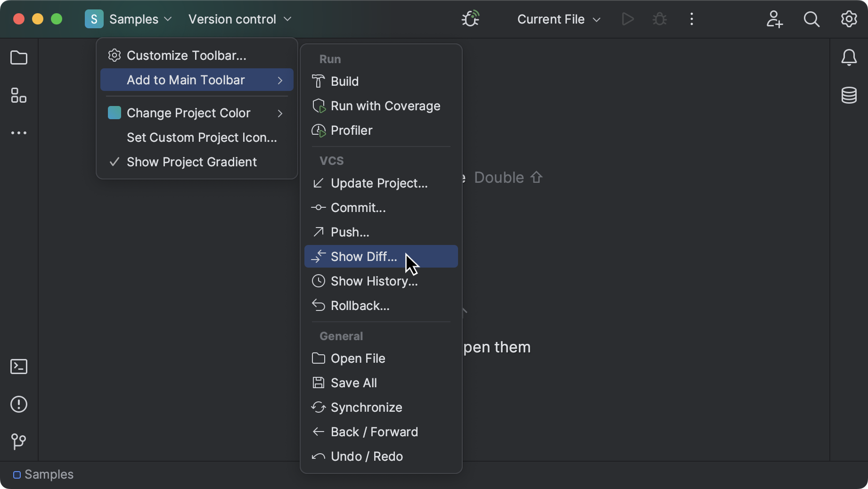Open the Terminal tool window

19,367
